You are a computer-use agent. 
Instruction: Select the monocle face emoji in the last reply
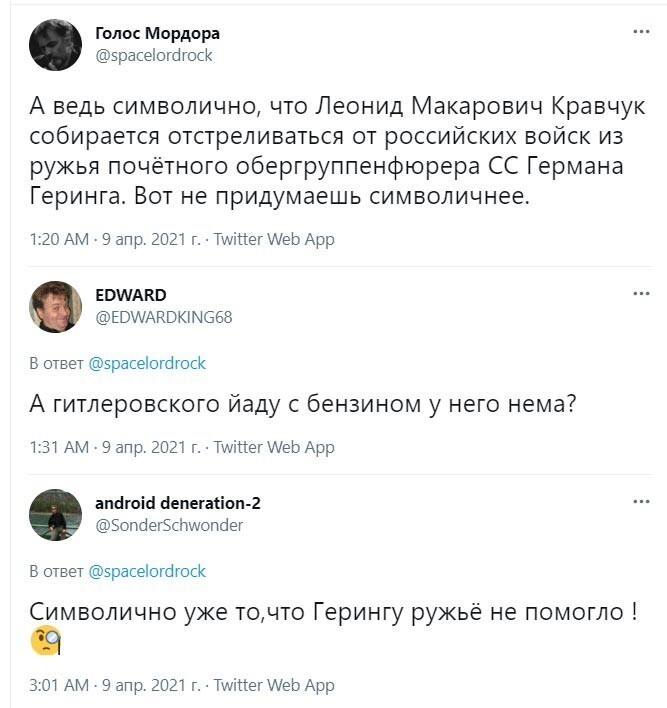tap(46, 641)
